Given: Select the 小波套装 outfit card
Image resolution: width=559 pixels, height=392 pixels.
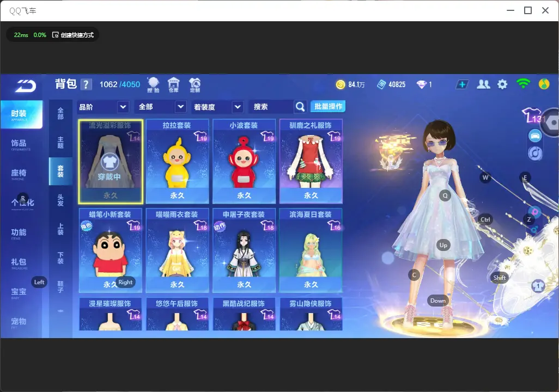Looking at the screenshot, I should click(244, 161).
